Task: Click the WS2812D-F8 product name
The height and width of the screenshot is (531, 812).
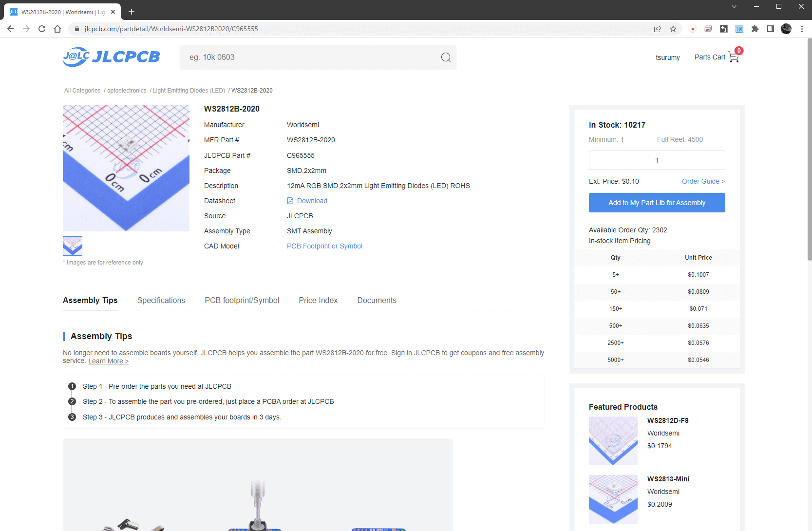Action: click(x=668, y=420)
